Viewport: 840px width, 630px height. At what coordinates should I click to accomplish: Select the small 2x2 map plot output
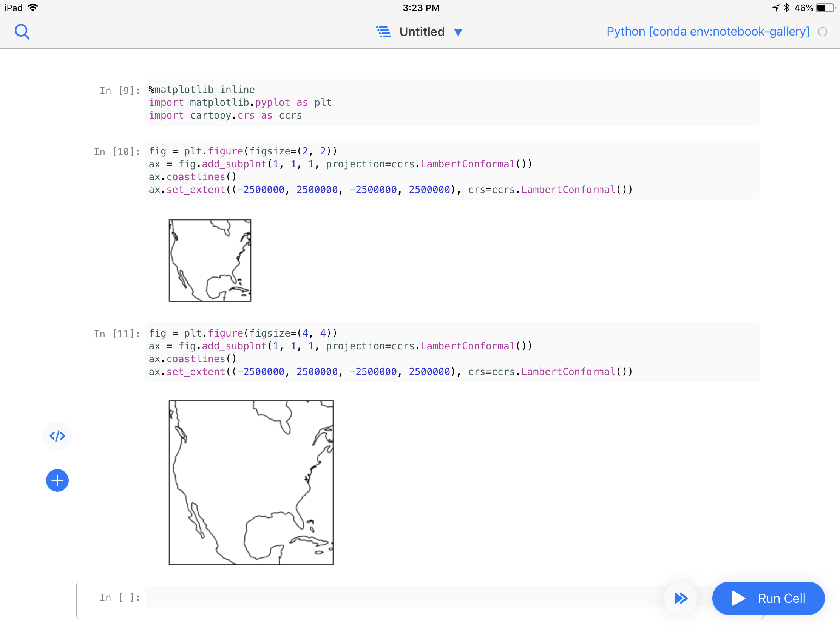[209, 260]
